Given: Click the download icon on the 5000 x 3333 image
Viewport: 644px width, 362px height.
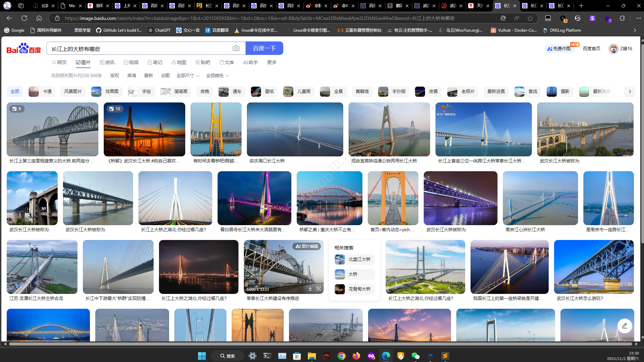Looking at the screenshot, I should pos(310,289).
